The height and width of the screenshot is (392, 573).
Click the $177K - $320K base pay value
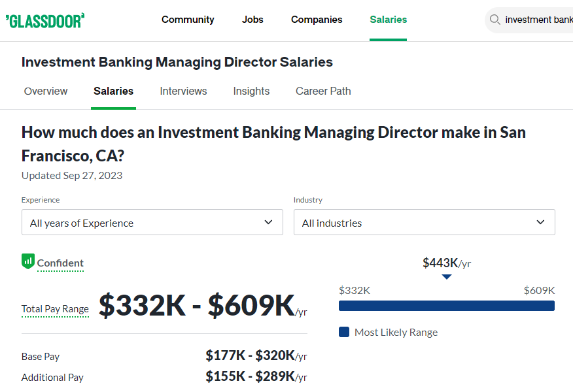[256, 355]
